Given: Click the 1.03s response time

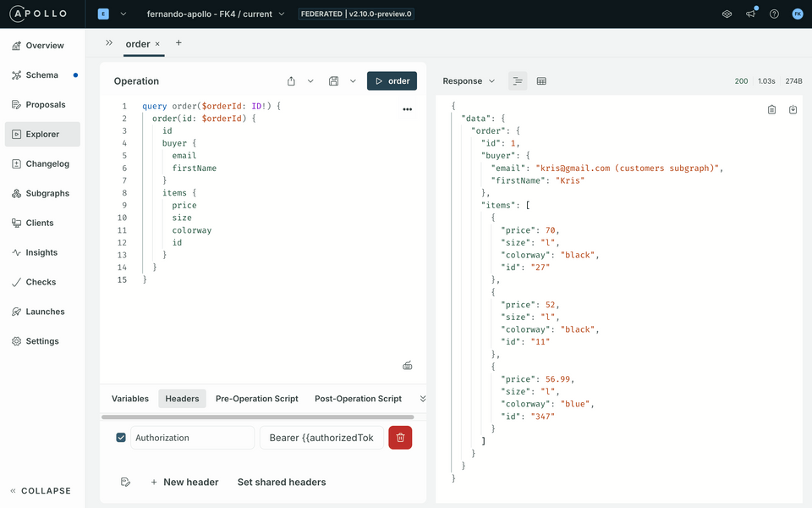Looking at the screenshot, I should (766, 81).
